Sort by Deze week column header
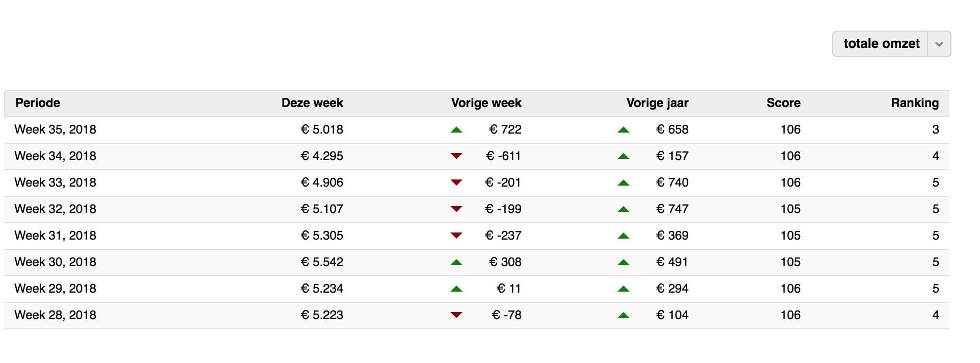 tap(312, 103)
